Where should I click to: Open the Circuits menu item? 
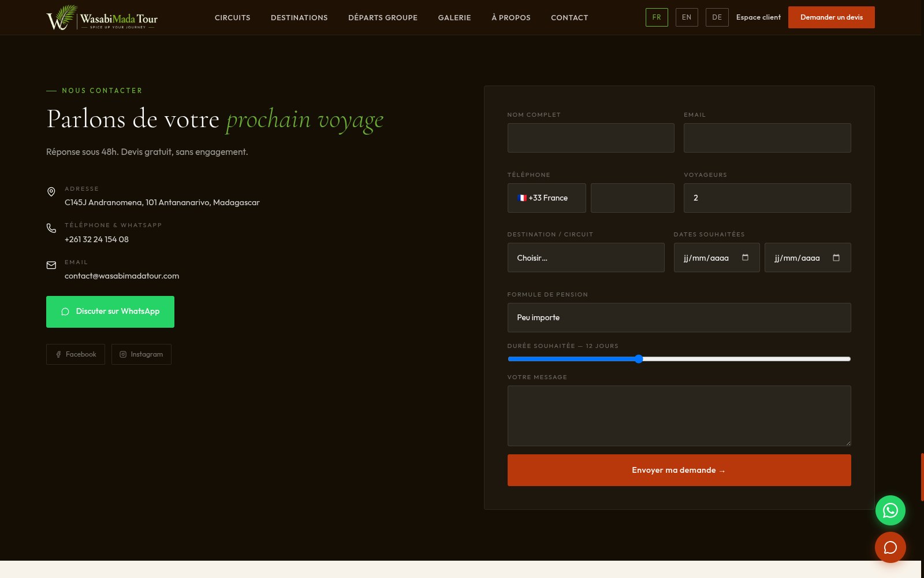(233, 17)
